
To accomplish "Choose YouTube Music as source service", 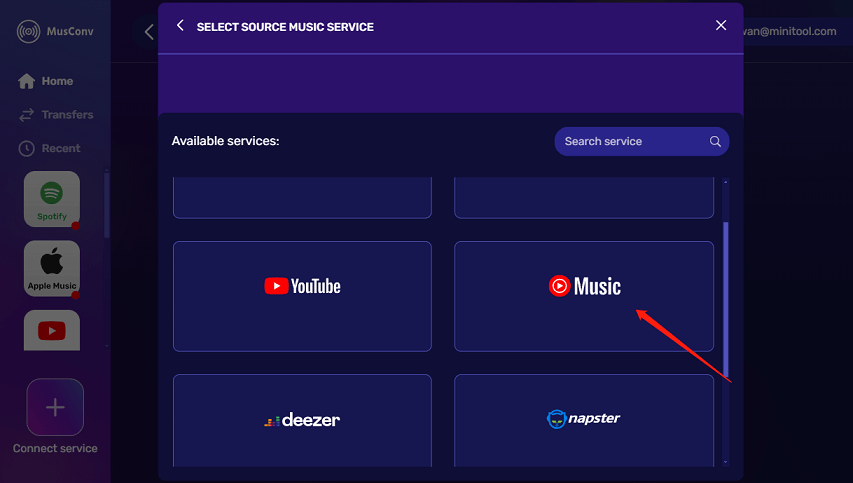I will [x=584, y=296].
